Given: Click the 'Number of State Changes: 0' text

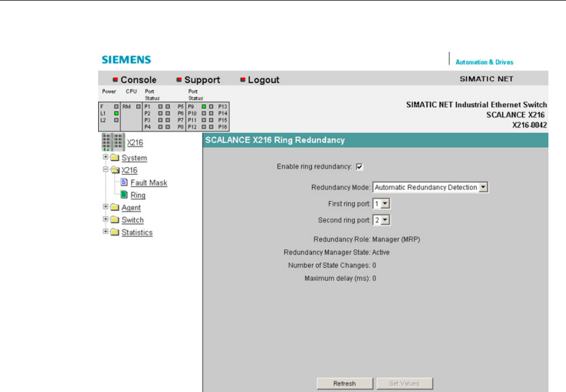Looking at the screenshot, I should [332, 266].
